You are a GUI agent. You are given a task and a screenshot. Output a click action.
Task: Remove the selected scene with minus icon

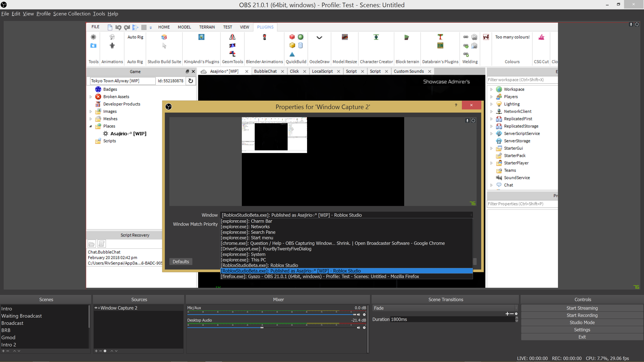point(8,351)
